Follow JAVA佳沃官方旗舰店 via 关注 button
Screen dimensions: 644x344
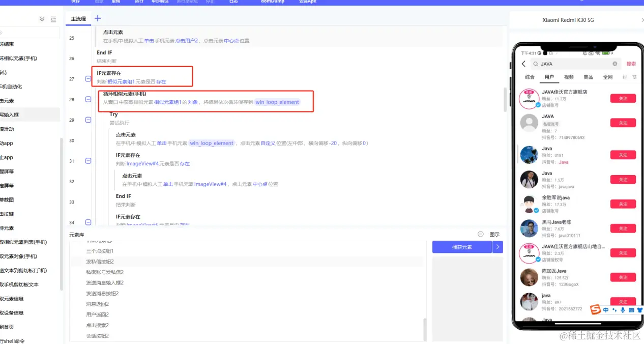623,99
